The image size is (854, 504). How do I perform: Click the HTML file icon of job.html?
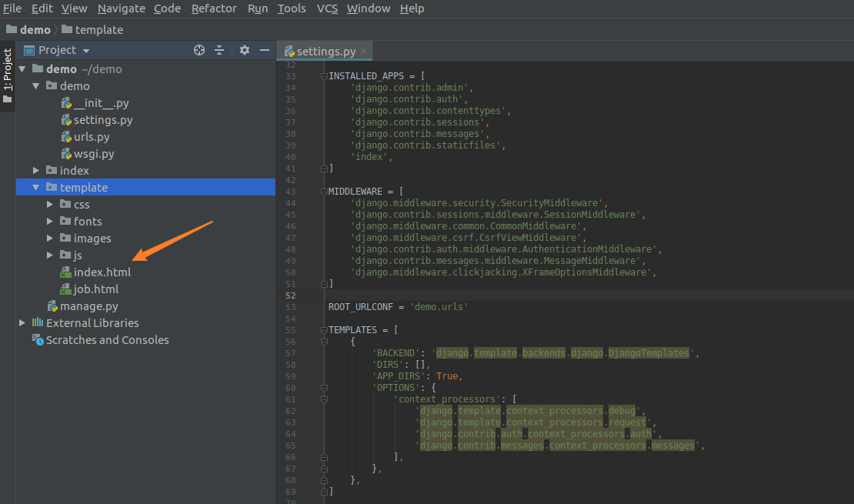tap(66, 289)
